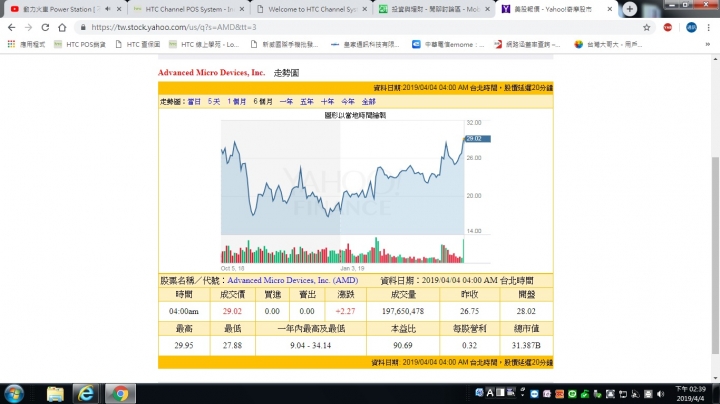Click the 90.69 P/E ratio value
This screenshot has height=404, width=720.
403,345
